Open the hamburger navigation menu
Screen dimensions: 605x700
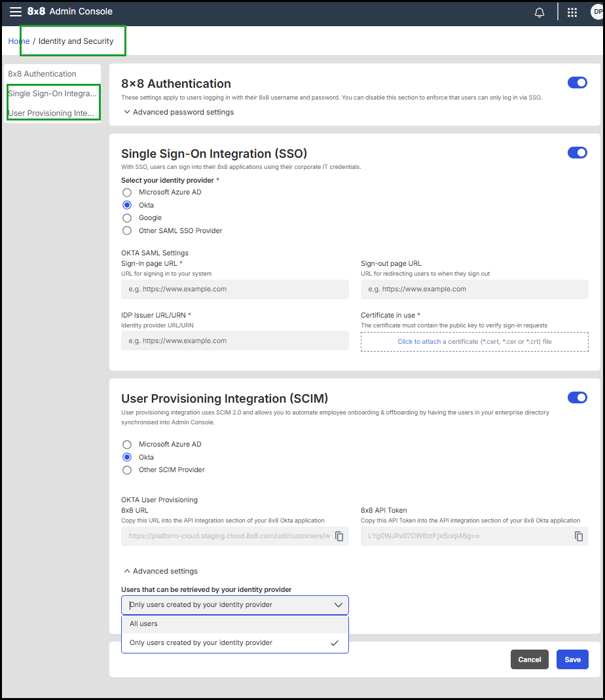(15, 12)
